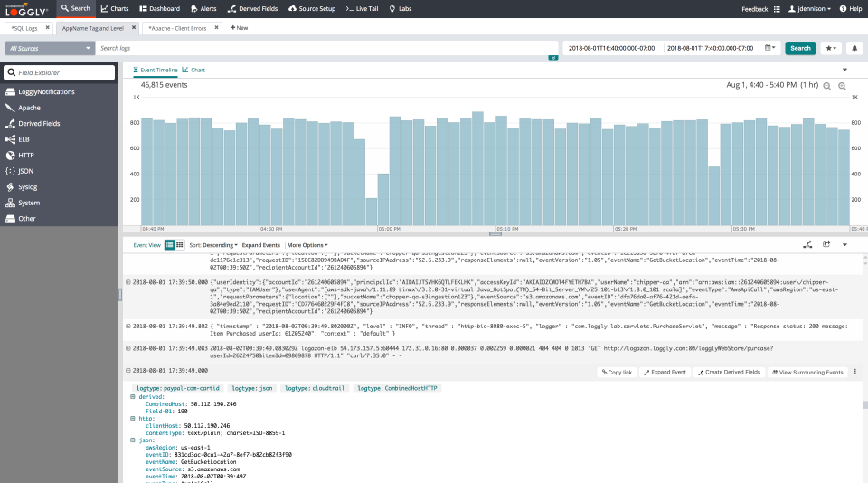Collapse the search bar using teal chevron

pyautogui.click(x=553, y=58)
